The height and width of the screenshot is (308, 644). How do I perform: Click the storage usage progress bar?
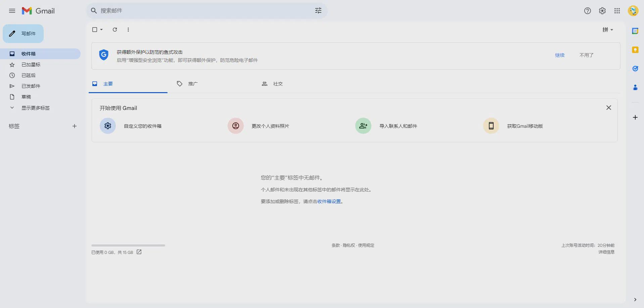[128, 245]
